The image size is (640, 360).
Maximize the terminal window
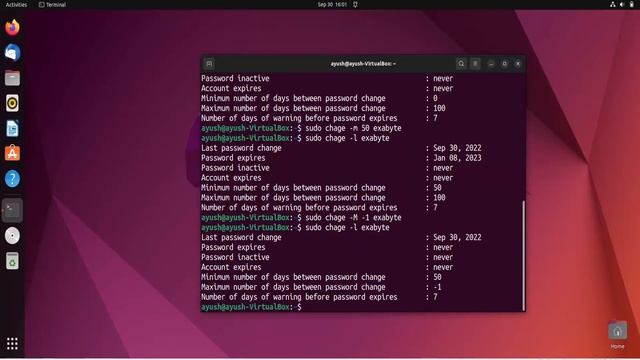(504, 64)
